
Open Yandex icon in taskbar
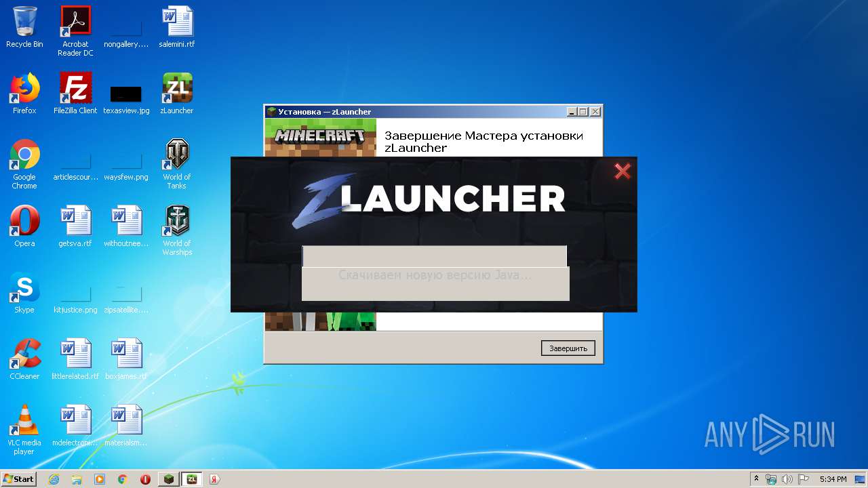click(215, 479)
